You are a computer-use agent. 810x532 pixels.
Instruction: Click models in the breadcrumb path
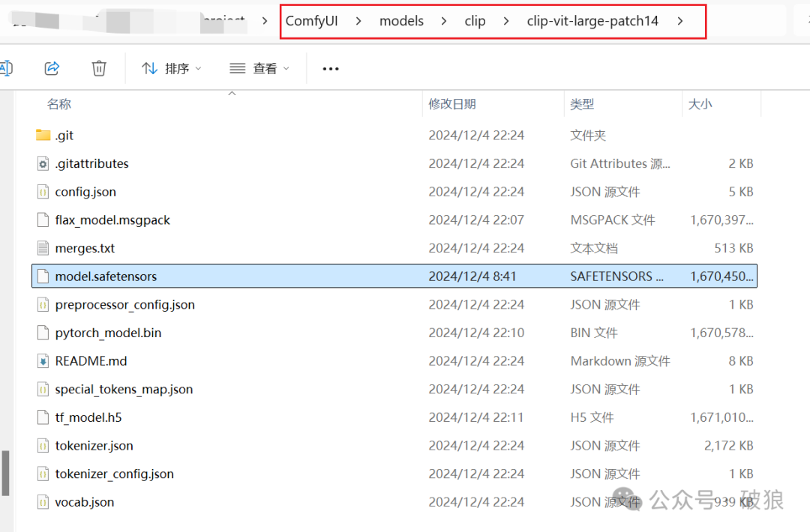pyautogui.click(x=401, y=21)
